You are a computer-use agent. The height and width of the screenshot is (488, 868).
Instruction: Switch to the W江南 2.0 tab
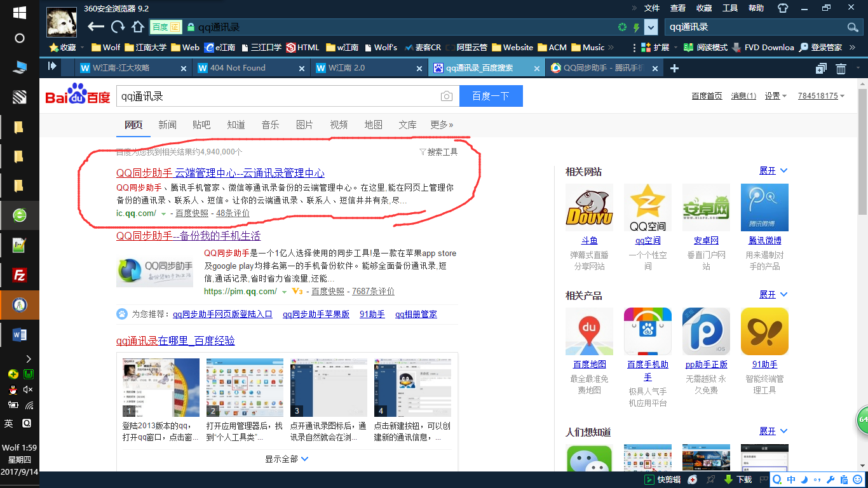pyautogui.click(x=346, y=68)
